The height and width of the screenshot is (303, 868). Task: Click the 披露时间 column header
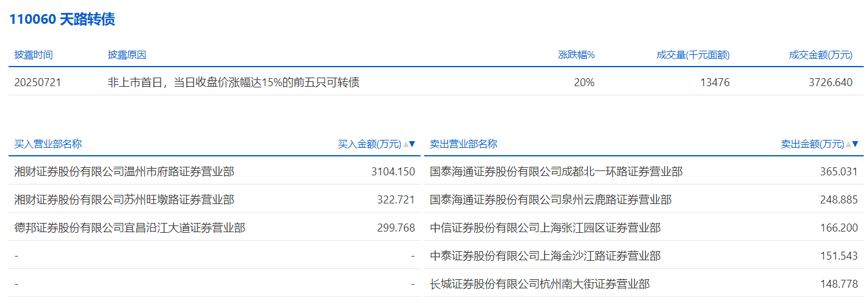tap(34, 55)
